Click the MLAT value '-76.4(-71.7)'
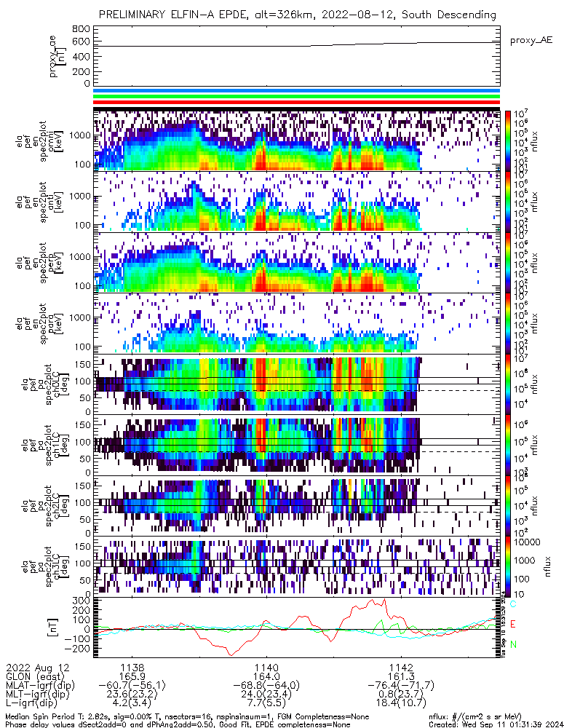This screenshot has width=564, height=728. tap(400, 685)
